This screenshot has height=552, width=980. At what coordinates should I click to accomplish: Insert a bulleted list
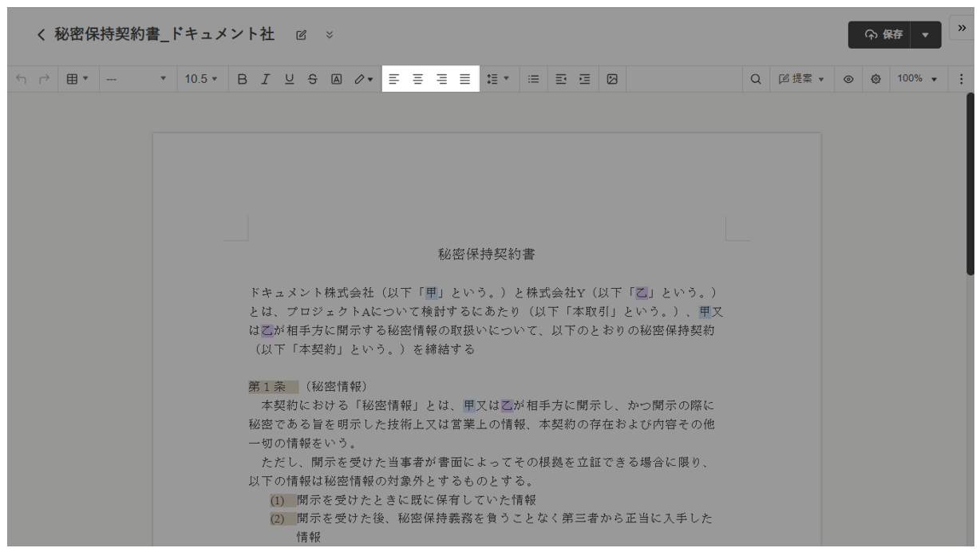tap(534, 79)
